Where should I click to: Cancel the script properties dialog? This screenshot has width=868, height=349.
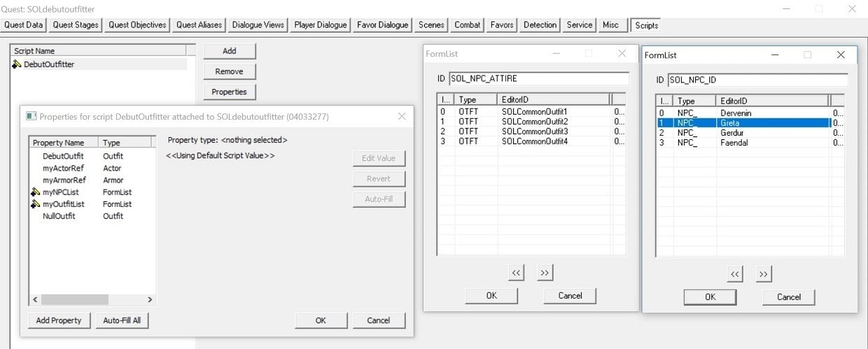(x=379, y=320)
